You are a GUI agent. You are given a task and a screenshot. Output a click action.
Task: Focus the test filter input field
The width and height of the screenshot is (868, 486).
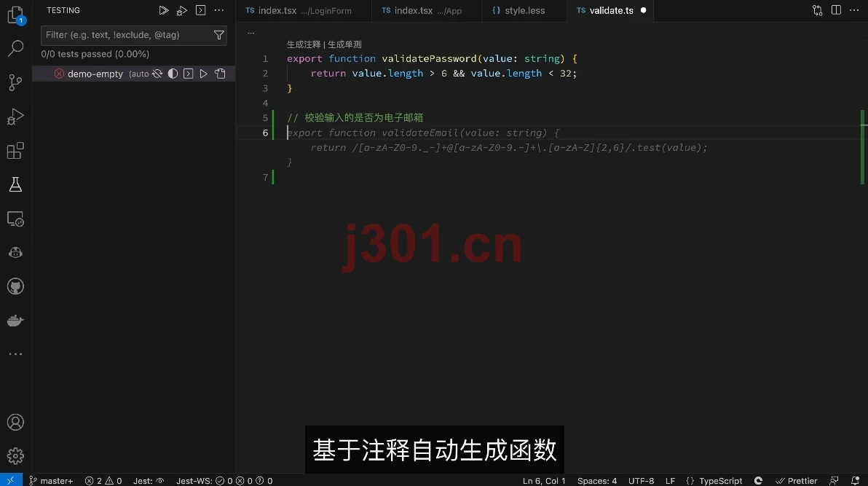point(133,35)
